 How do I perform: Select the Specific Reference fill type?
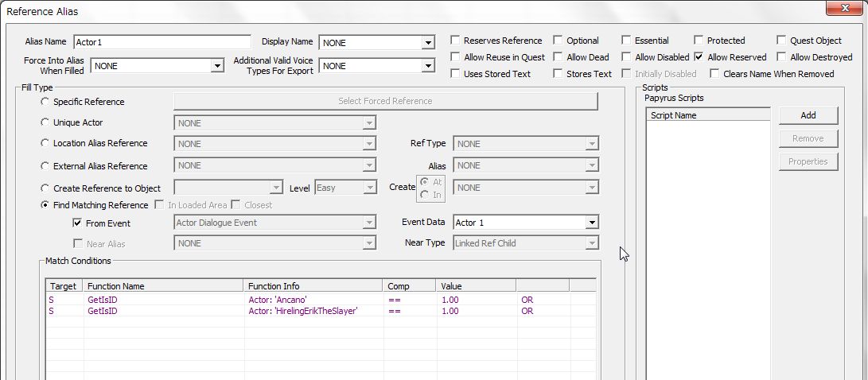coord(45,102)
